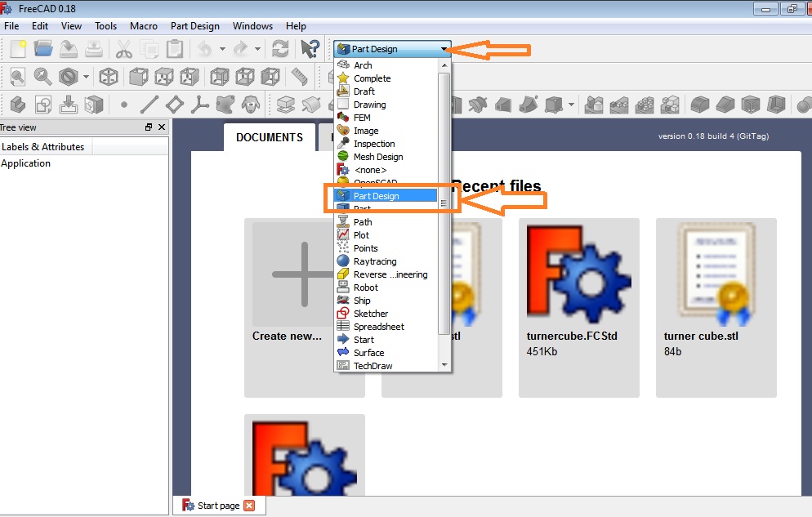The image size is (812, 517).
Task: Click the Pad tool icon
Action: [285, 105]
